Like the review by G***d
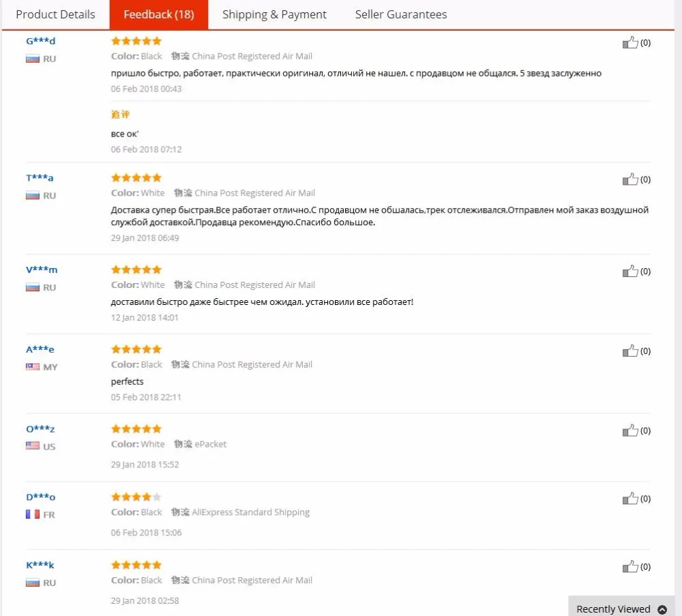This screenshot has width=682, height=616. click(x=629, y=42)
